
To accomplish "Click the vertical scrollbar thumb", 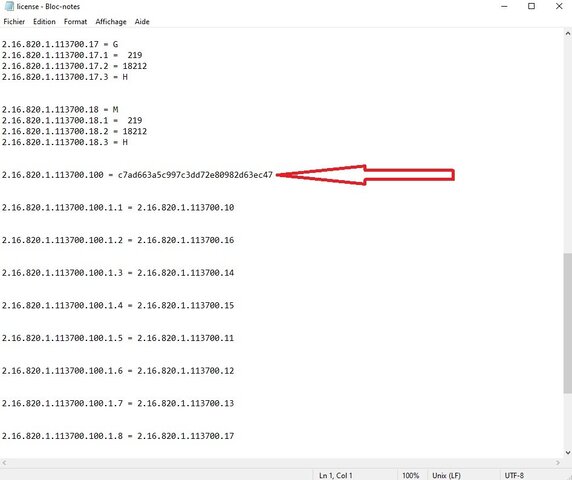I will 568,323.
